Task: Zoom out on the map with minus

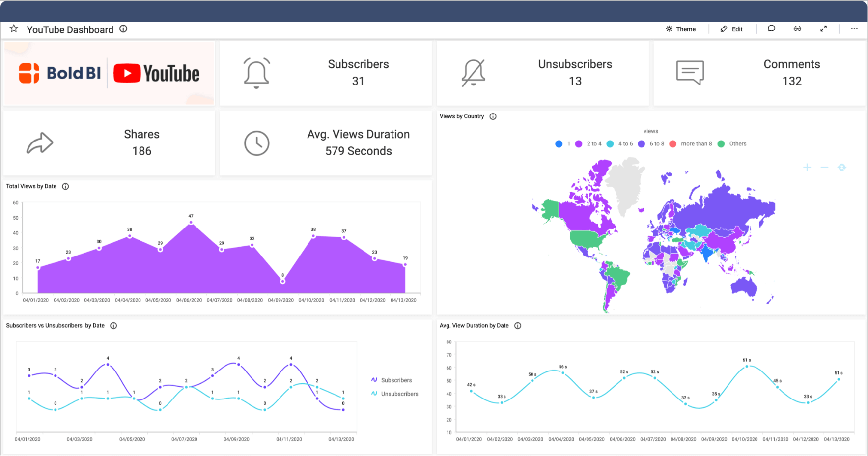Action: click(x=824, y=168)
